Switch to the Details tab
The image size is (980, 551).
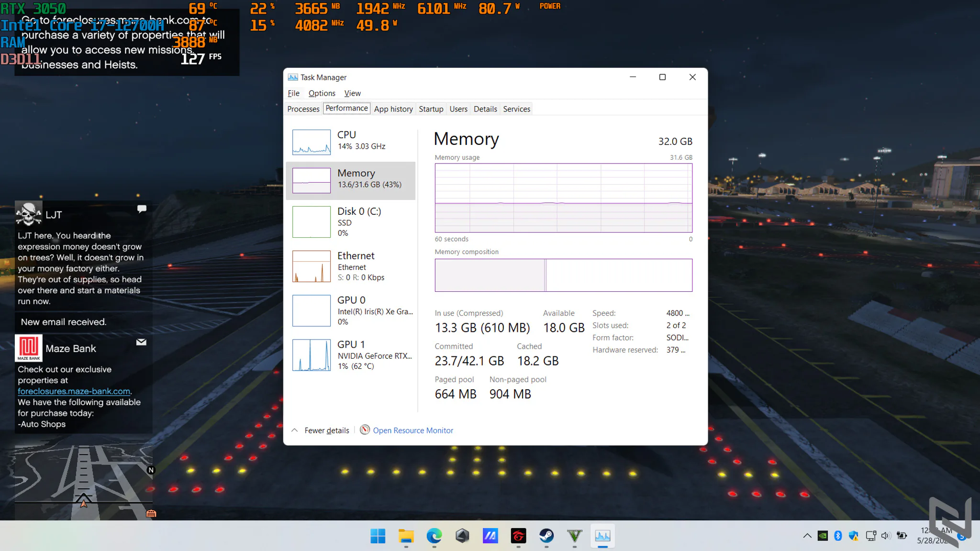(485, 109)
